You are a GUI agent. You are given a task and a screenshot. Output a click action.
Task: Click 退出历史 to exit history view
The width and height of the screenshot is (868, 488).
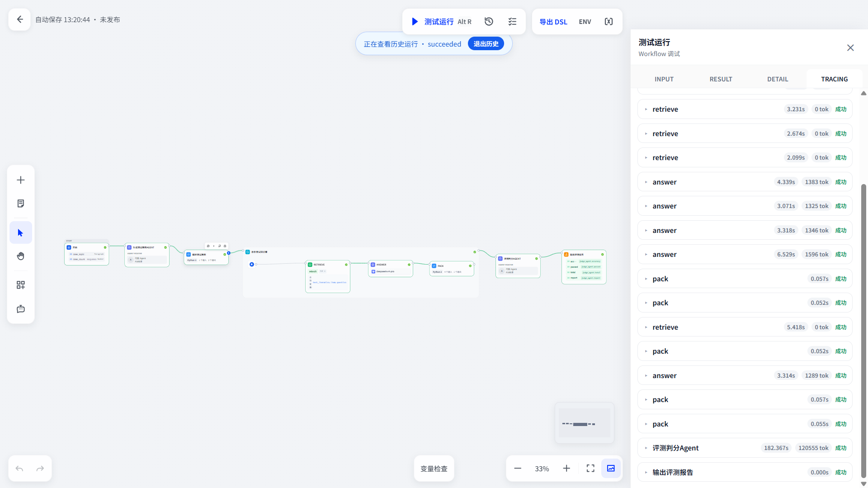click(x=486, y=44)
